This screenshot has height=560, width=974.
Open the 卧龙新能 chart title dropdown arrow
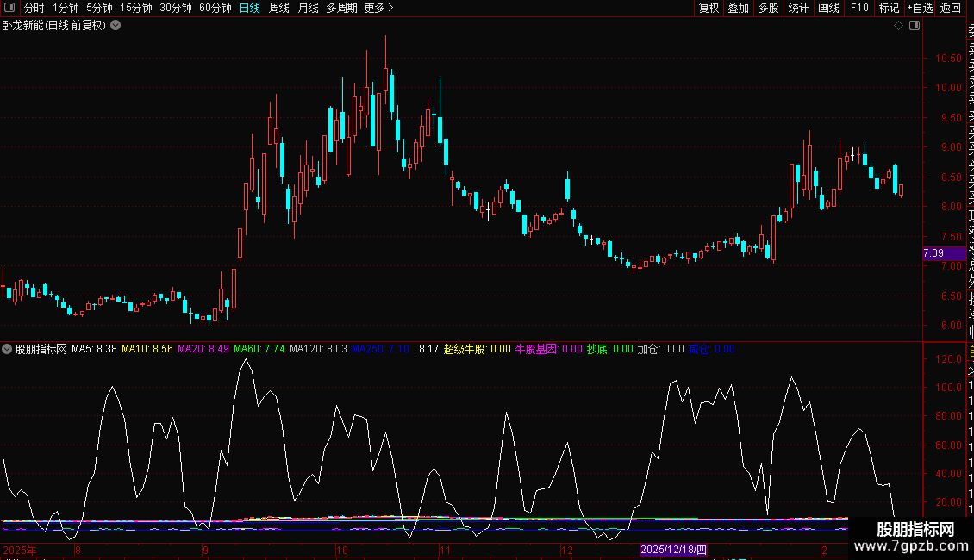[x=116, y=26]
